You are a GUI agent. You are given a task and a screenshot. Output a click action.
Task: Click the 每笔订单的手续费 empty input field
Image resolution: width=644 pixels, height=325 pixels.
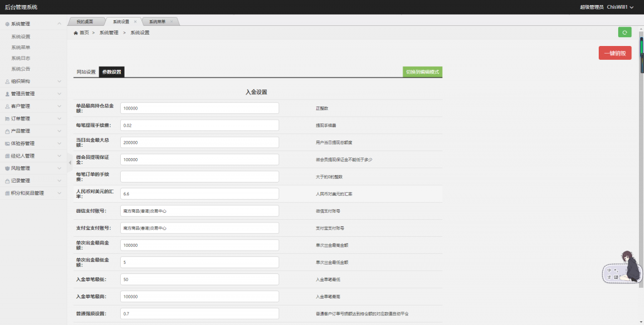pos(199,176)
